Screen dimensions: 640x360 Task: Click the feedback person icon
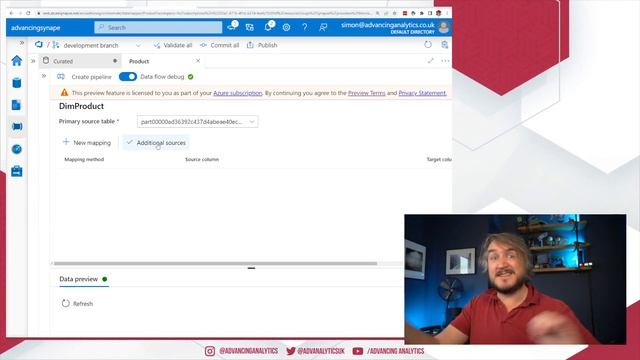click(323, 27)
